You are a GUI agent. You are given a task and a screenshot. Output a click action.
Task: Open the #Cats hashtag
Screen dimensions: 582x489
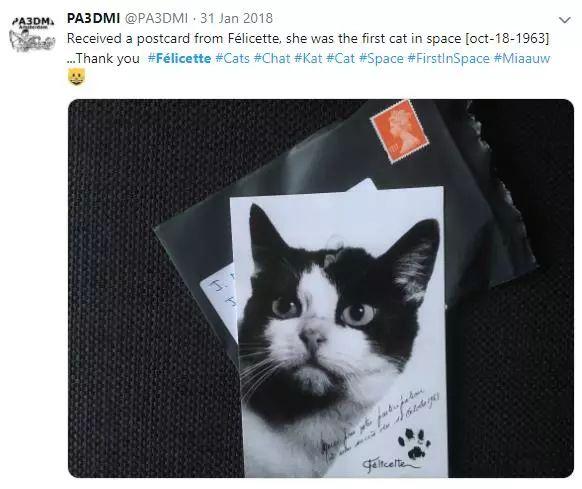(232, 58)
